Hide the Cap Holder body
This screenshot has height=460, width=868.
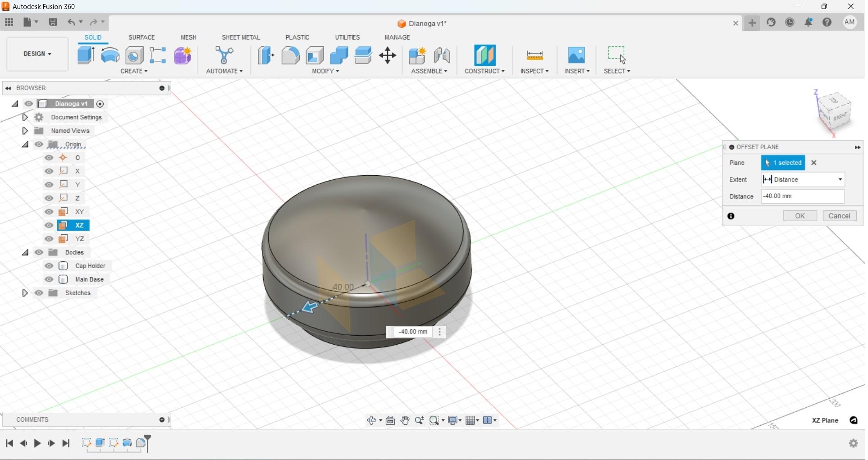pos(49,266)
